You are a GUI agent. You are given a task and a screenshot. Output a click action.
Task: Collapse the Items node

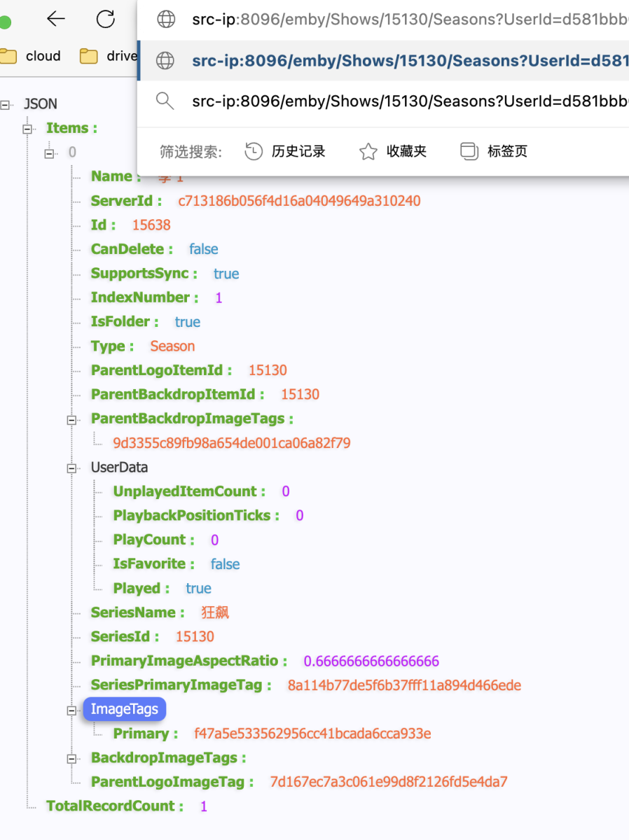(27, 129)
